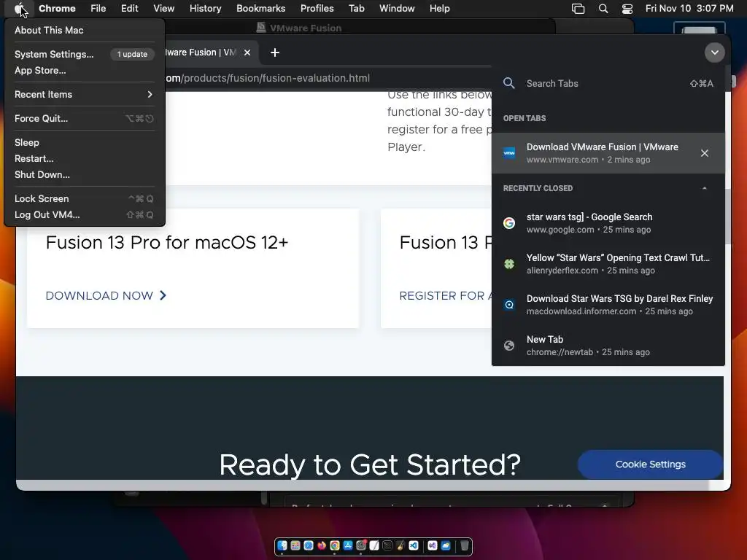Open the Window menu
The width and height of the screenshot is (747, 560).
(x=397, y=8)
